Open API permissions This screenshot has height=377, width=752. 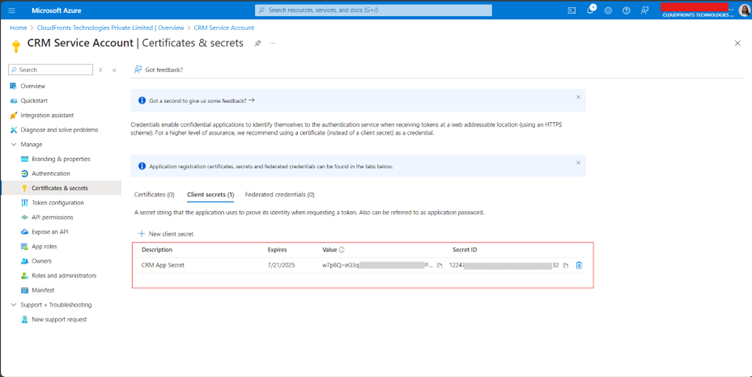[x=52, y=217]
